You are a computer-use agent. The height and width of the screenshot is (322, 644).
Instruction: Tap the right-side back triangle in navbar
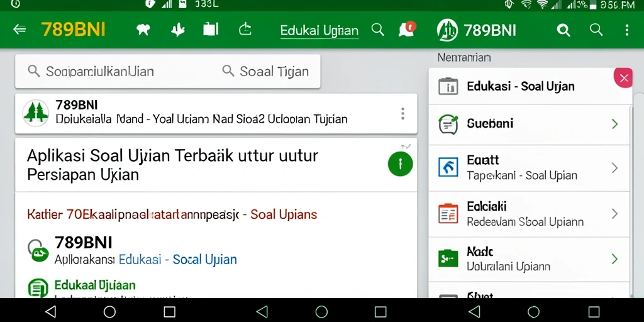[474, 311]
